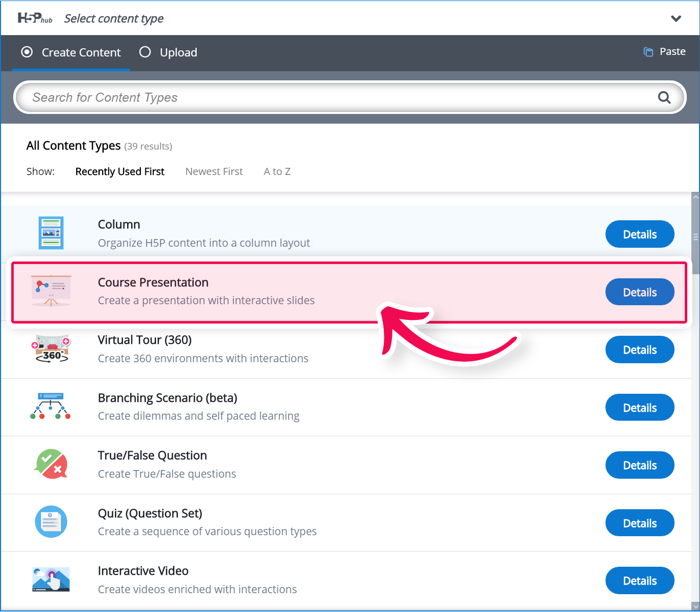Sort by Recently Used First
This screenshot has width=700, height=612.
119,172
